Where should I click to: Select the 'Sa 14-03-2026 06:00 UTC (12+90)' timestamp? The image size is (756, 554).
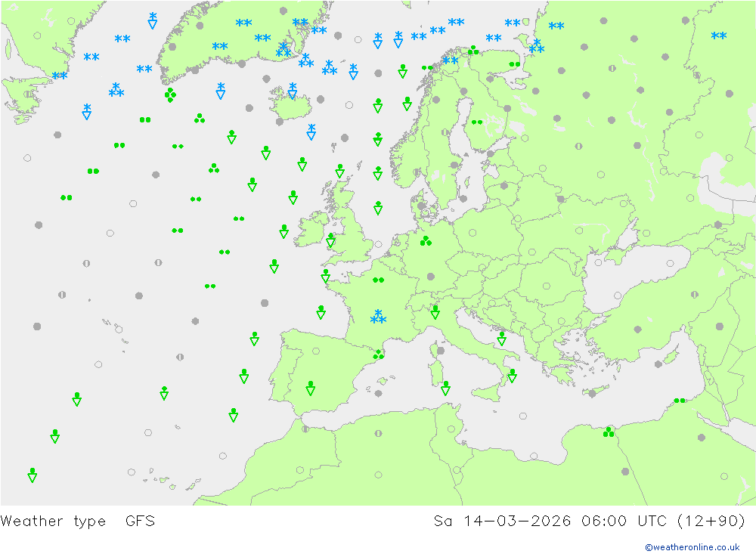pyautogui.click(x=589, y=522)
